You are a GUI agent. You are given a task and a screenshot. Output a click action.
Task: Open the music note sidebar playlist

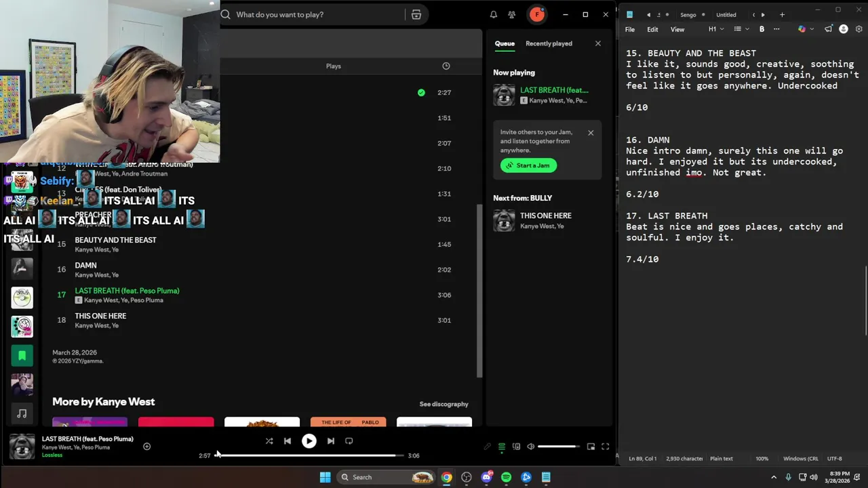(x=22, y=413)
